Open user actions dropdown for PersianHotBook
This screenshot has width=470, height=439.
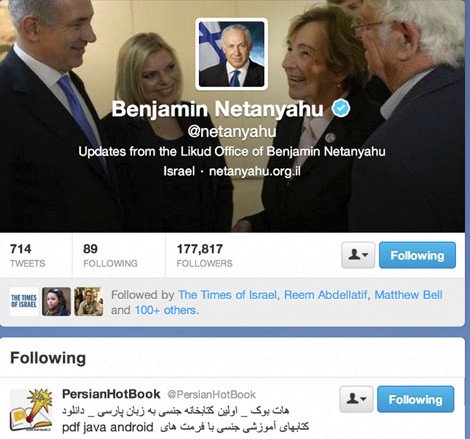coord(356,399)
